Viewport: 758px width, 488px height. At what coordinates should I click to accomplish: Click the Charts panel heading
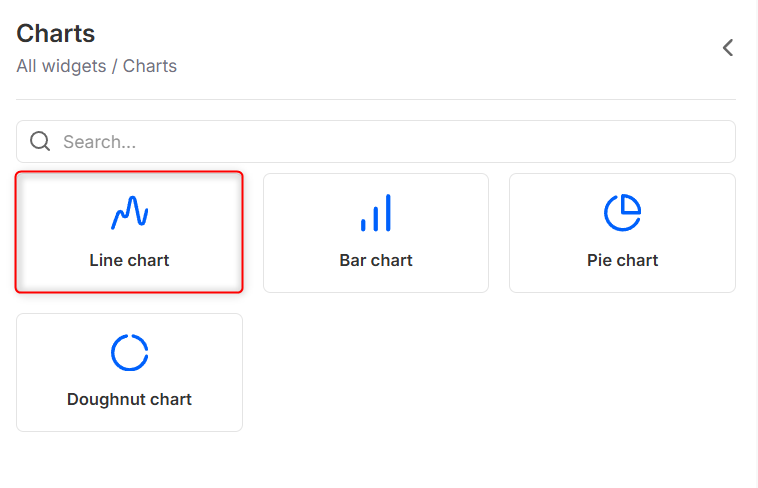tap(56, 33)
